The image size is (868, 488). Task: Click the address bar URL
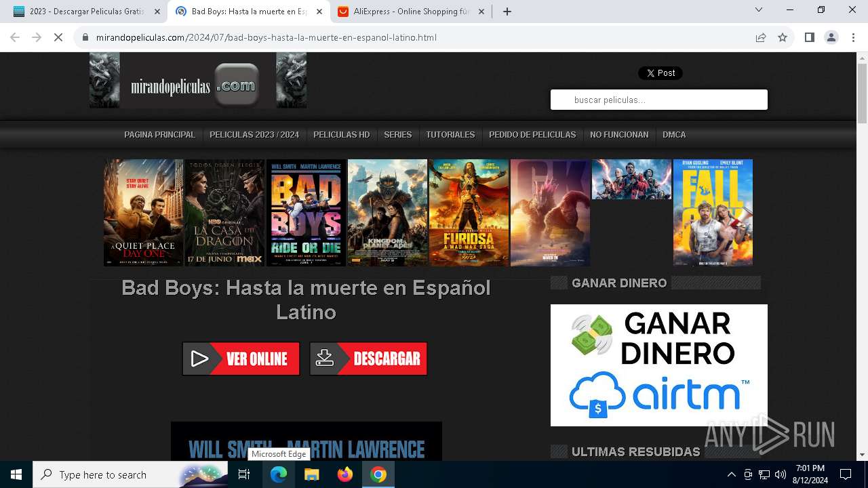(266, 37)
